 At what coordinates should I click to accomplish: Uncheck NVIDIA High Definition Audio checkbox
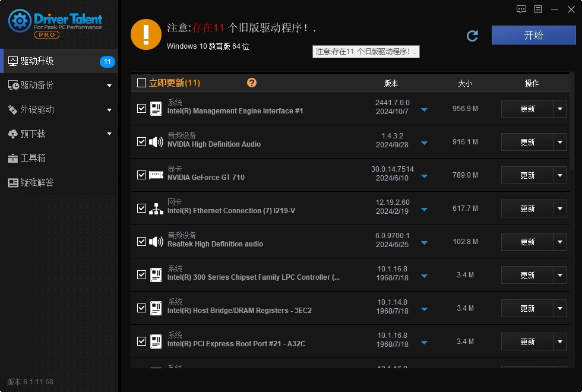pyautogui.click(x=141, y=142)
